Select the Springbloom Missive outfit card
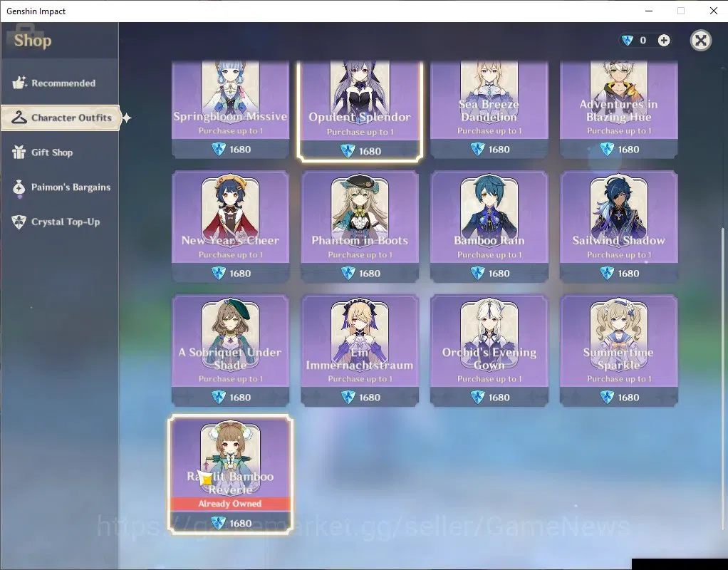The image size is (728, 570). click(230, 110)
